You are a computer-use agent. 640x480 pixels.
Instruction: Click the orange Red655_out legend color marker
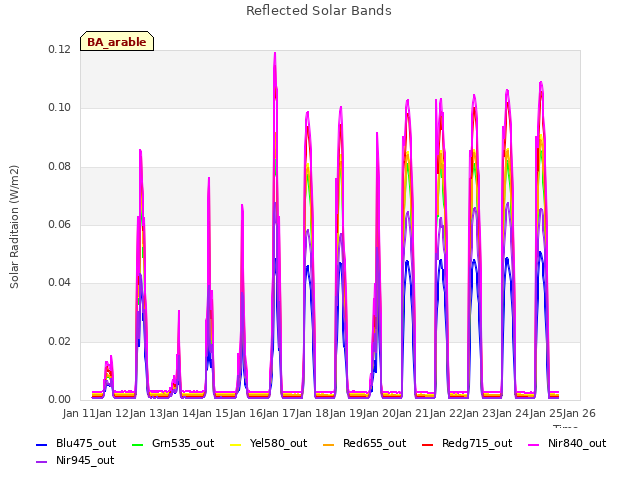point(329,444)
